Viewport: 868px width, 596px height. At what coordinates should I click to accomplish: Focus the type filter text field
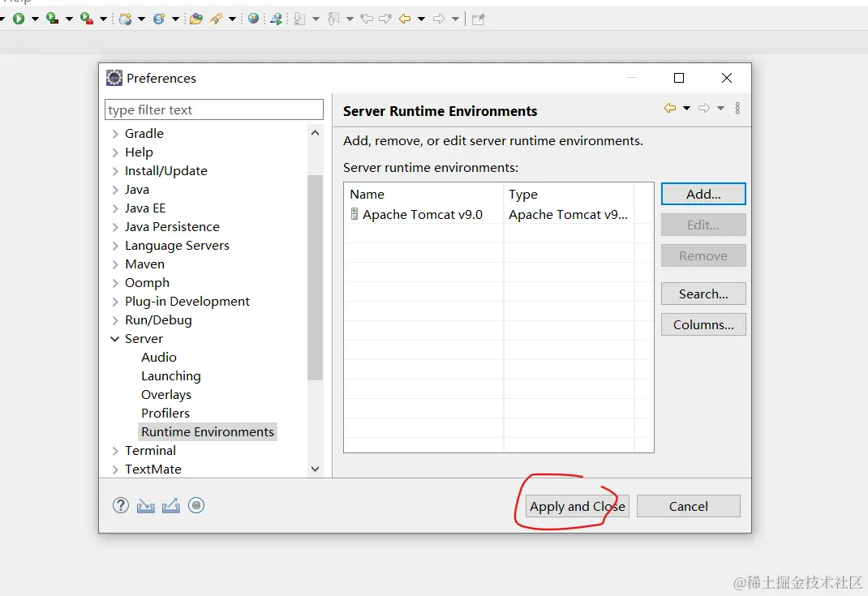click(x=213, y=109)
